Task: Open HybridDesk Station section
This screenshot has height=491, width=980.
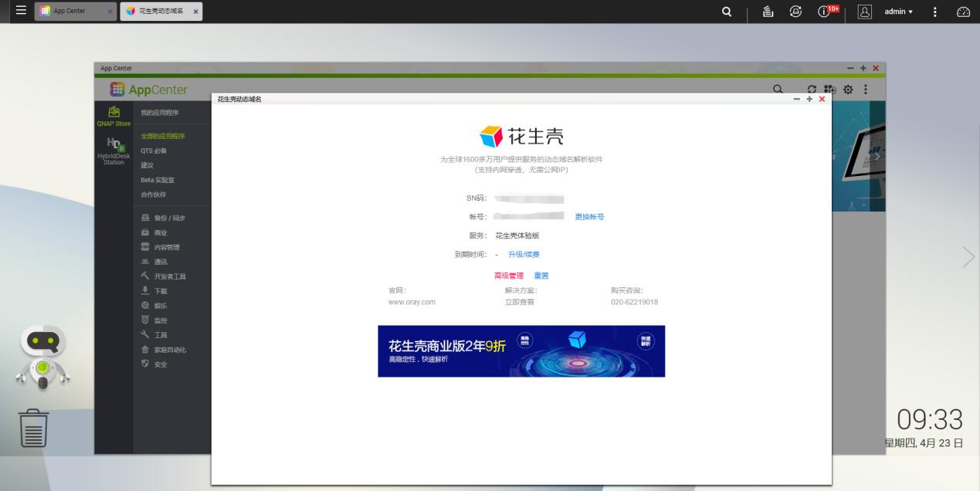Action: [x=113, y=151]
